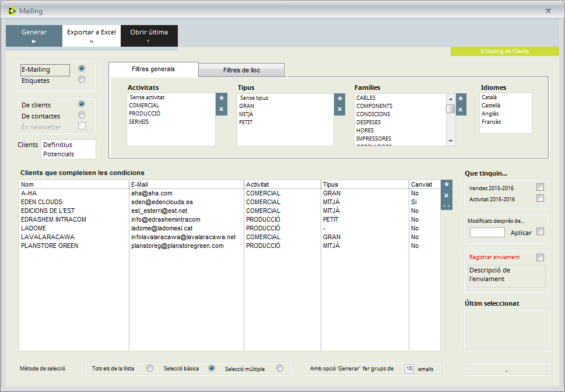Select all Tipus with asterisk button
The image size is (565, 392).
tap(340, 99)
